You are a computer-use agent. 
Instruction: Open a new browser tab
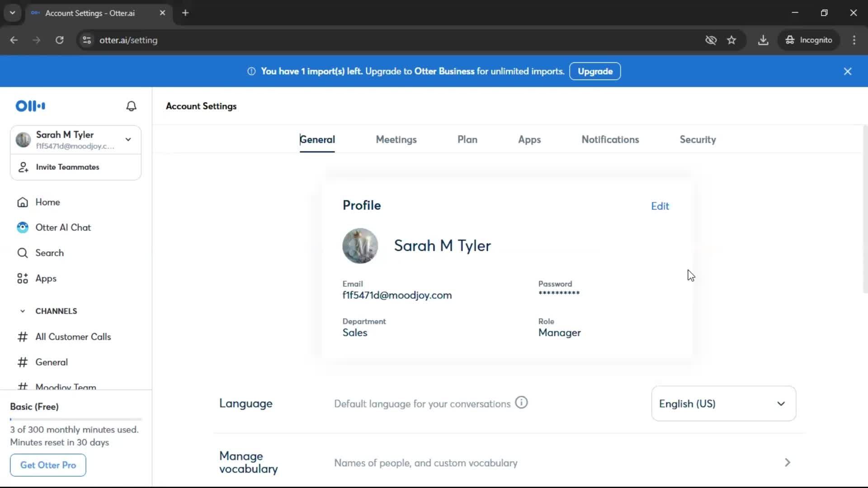point(185,13)
